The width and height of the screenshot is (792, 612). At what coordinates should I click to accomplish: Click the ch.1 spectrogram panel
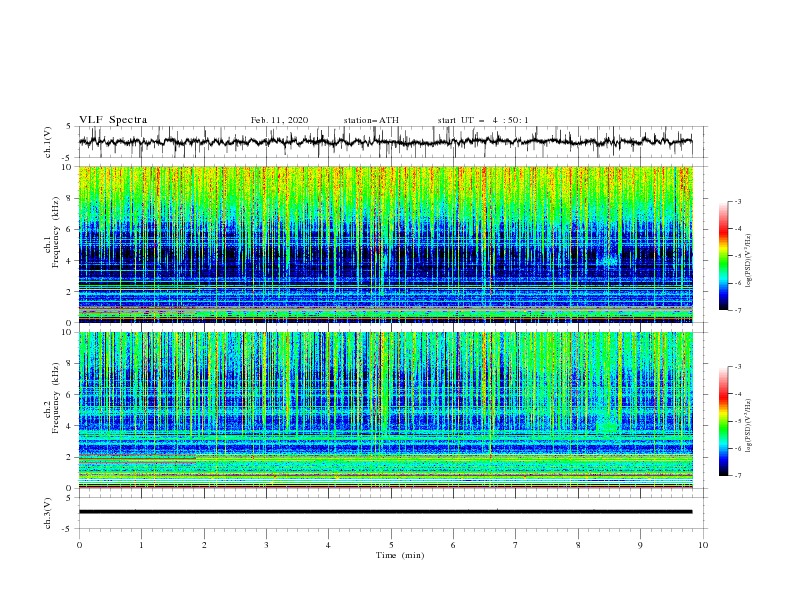coord(385,244)
